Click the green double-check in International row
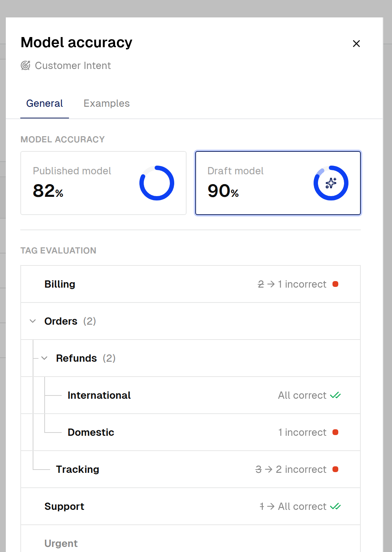This screenshot has width=392, height=552. tap(335, 395)
